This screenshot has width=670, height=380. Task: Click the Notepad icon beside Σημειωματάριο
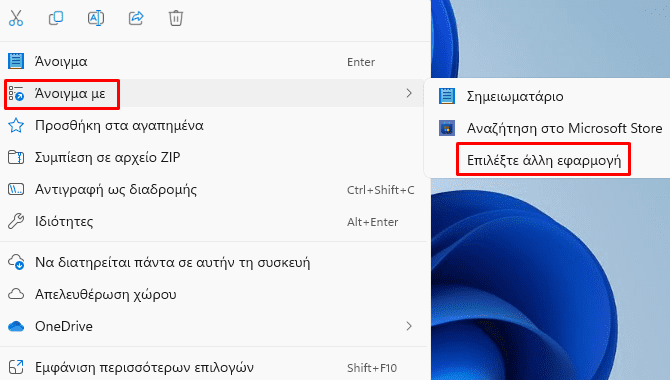click(447, 96)
